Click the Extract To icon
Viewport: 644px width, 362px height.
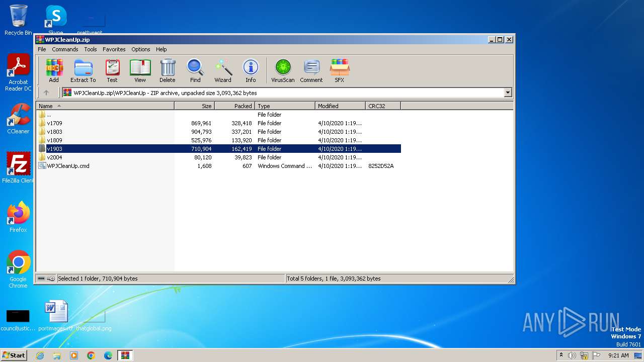point(83,70)
